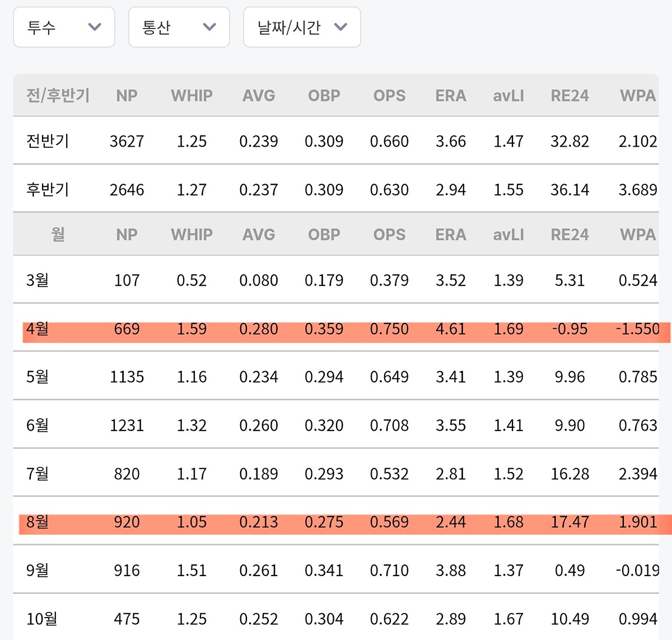Click the WPA header in the monthly table

[x=637, y=234]
